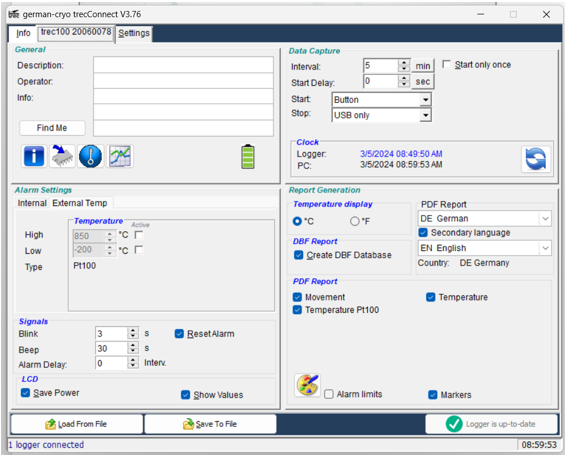Open the blue device info icon

[34, 156]
